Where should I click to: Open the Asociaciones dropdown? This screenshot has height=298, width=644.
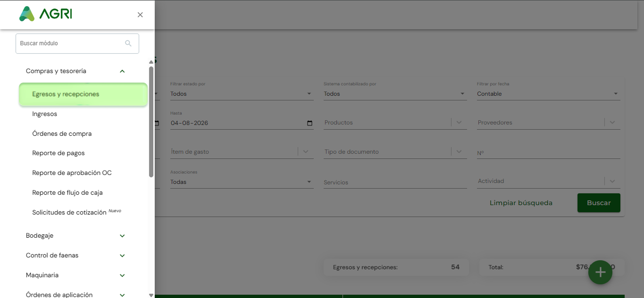click(x=242, y=182)
